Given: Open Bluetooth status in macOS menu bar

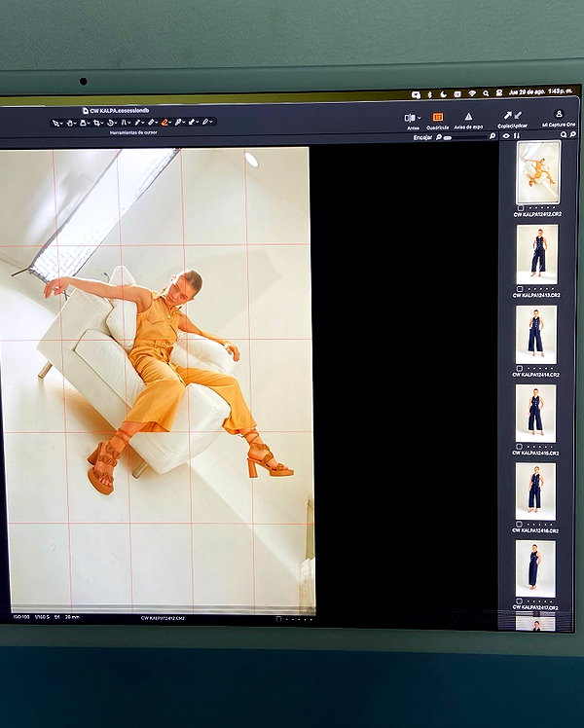Looking at the screenshot, I should click(430, 94).
